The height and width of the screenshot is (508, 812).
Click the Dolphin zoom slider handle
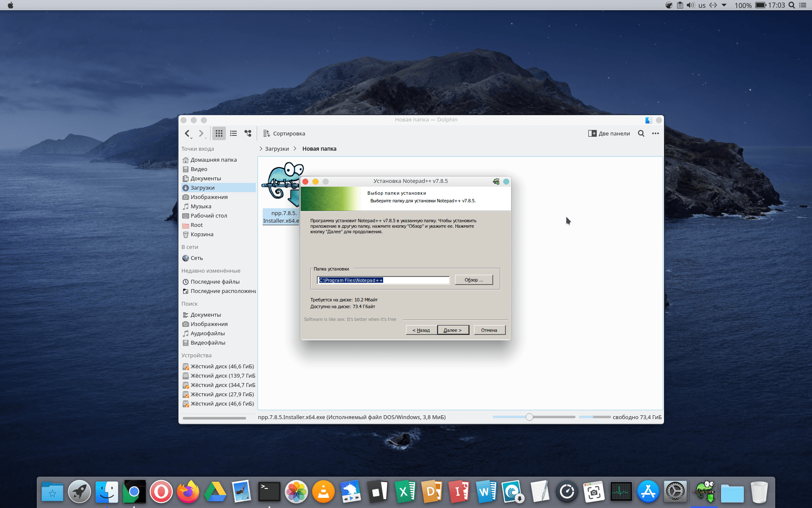[x=529, y=417]
